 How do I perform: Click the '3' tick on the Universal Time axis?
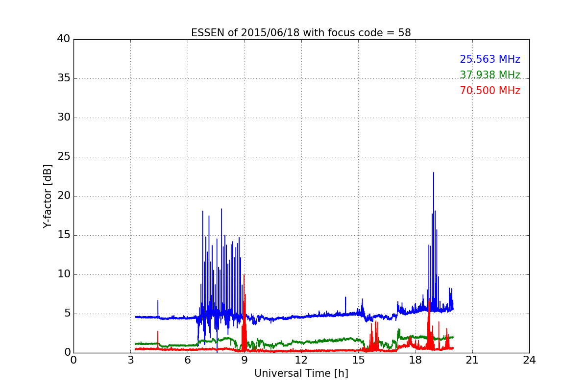click(x=130, y=360)
